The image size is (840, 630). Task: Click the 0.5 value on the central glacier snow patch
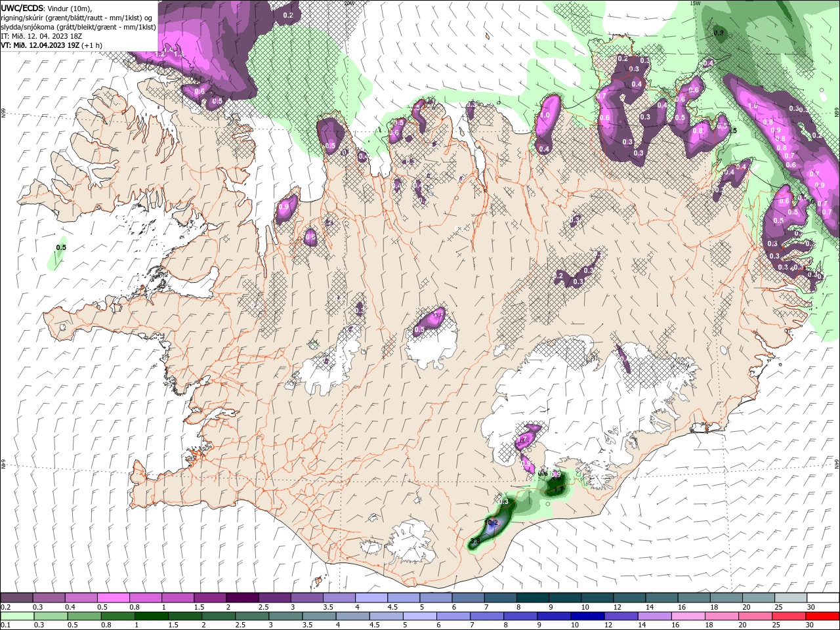pyautogui.click(x=420, y=330)
